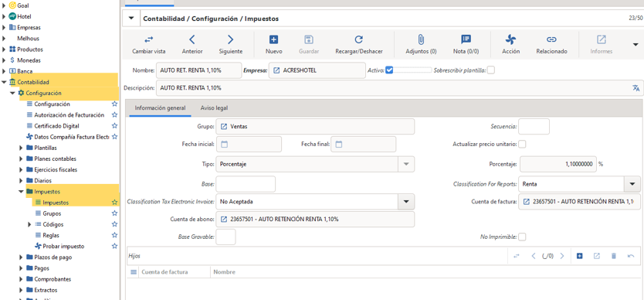Open Classification Tax Electronic Invoice dropdown
Image resolution: width=644 pixels, height=300 pixels.
click(x=406, y=202)
